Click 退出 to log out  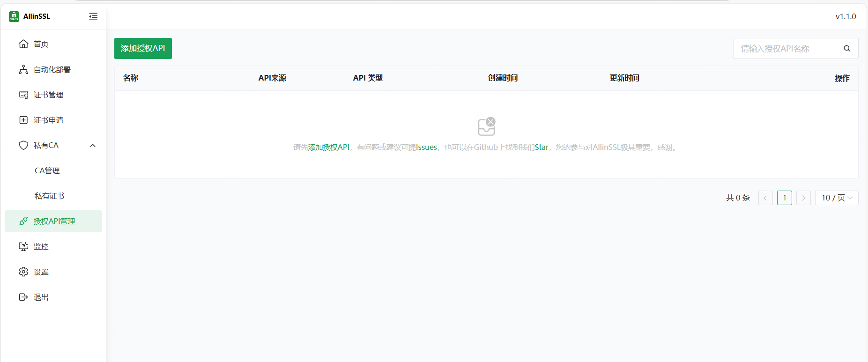(53, 297)
